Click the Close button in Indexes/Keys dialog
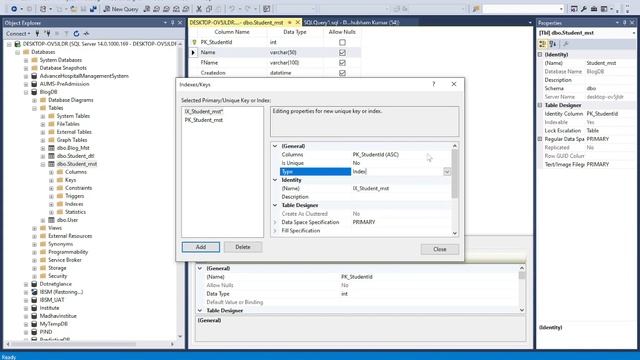The image size is (640, 360). click(x=440, y=249)
